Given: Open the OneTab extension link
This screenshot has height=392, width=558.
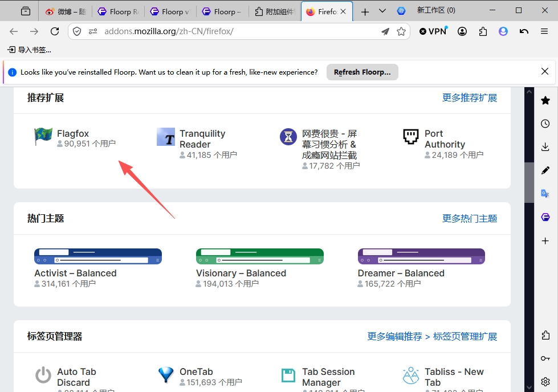Looking at the screenshot, I should pos(196,371).
